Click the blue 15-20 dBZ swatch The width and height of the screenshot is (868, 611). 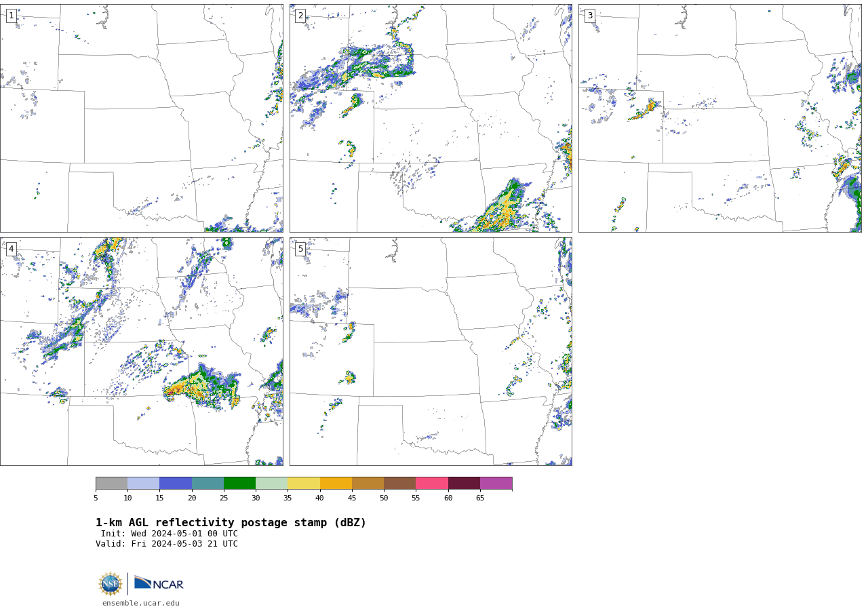click(x=176, y=483)
